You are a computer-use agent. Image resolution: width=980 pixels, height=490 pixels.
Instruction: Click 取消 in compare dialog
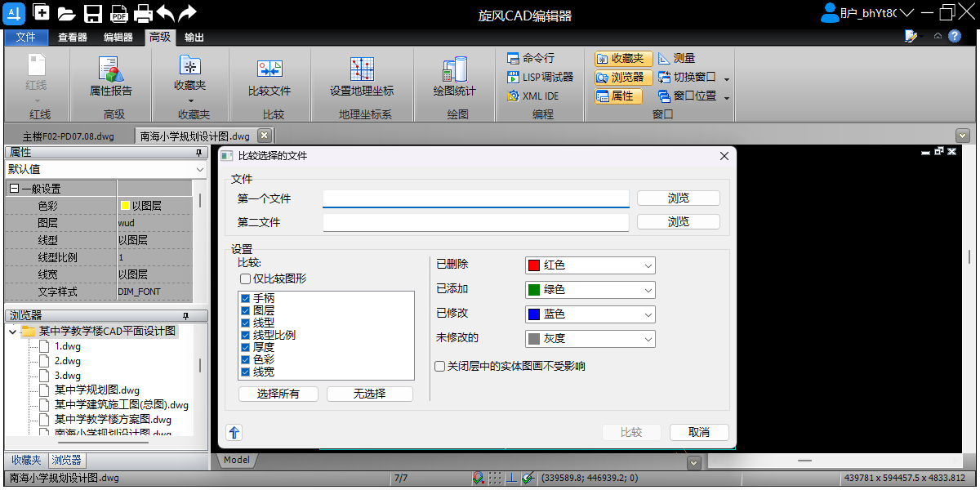[x=699, y=433]
